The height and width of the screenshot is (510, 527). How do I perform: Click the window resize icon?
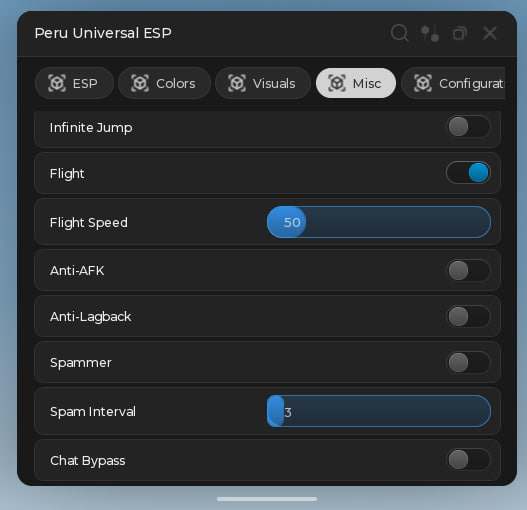tap(459, 33)
